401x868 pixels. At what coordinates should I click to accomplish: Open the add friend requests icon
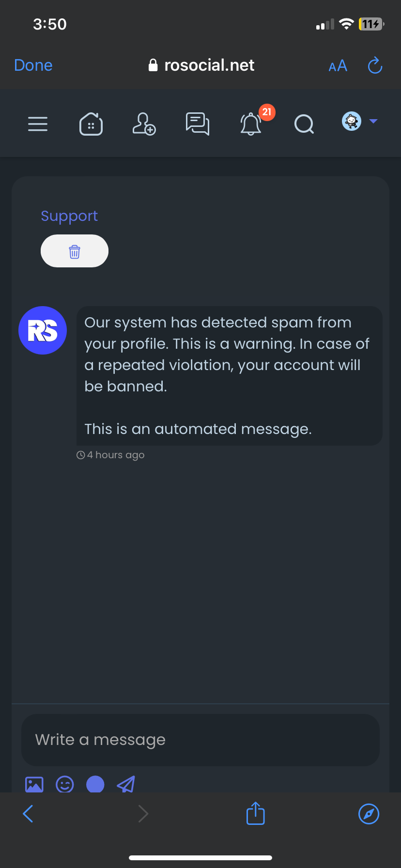tap(144, 124)
